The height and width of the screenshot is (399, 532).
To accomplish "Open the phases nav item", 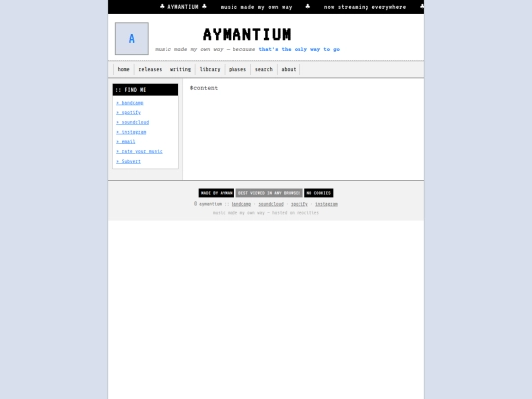I will point(237,69).
